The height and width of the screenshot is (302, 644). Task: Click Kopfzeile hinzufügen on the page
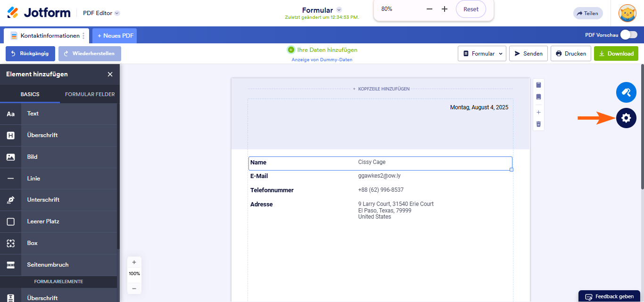[381, 89]
